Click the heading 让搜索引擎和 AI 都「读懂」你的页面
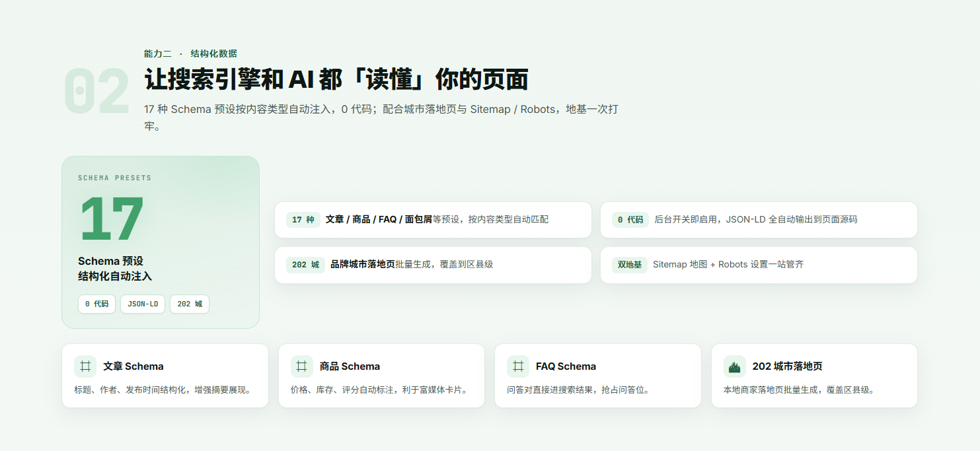 click(x=336, y=80)
